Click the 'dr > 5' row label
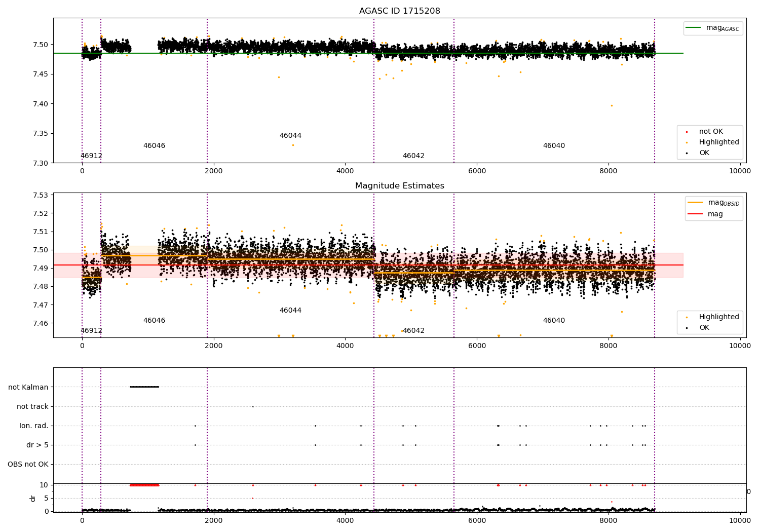760x532 pixels. click(x=37, y=445)
